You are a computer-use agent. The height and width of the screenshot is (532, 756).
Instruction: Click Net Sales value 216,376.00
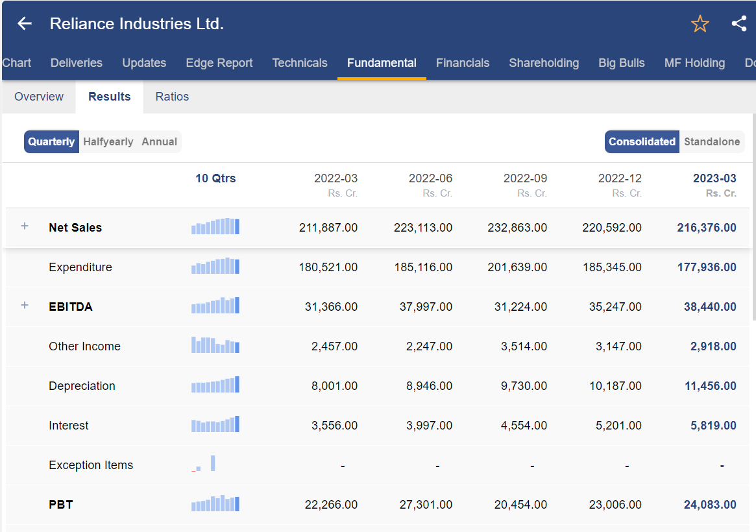706,228
